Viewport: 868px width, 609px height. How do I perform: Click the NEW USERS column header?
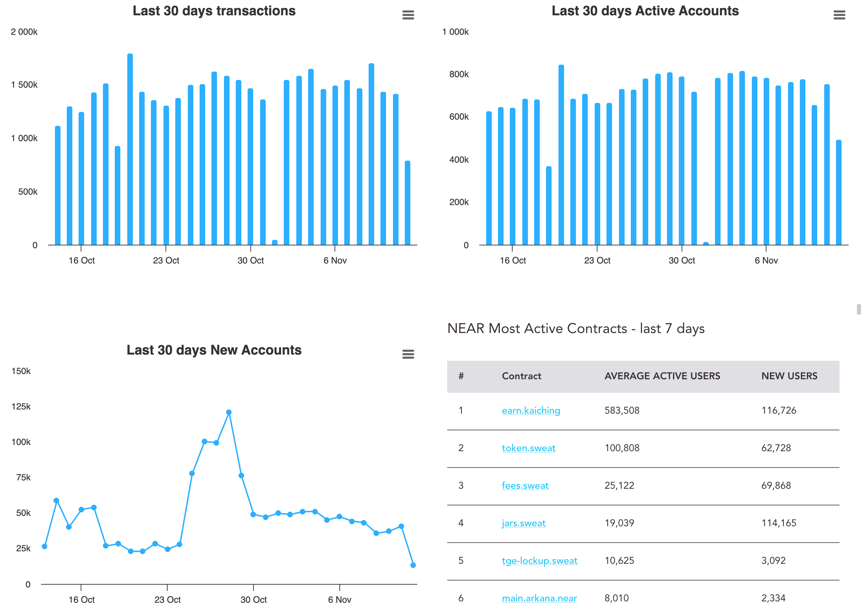coord(789,376)
